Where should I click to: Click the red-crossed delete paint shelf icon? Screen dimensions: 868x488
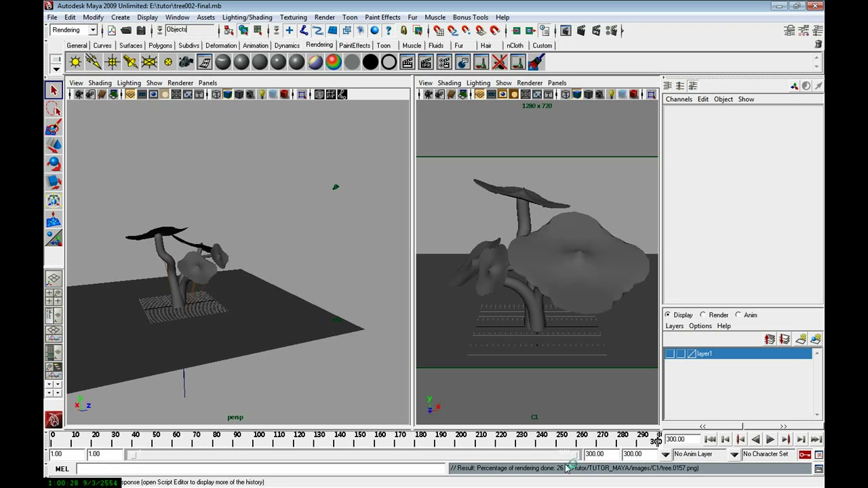point(500,62)
